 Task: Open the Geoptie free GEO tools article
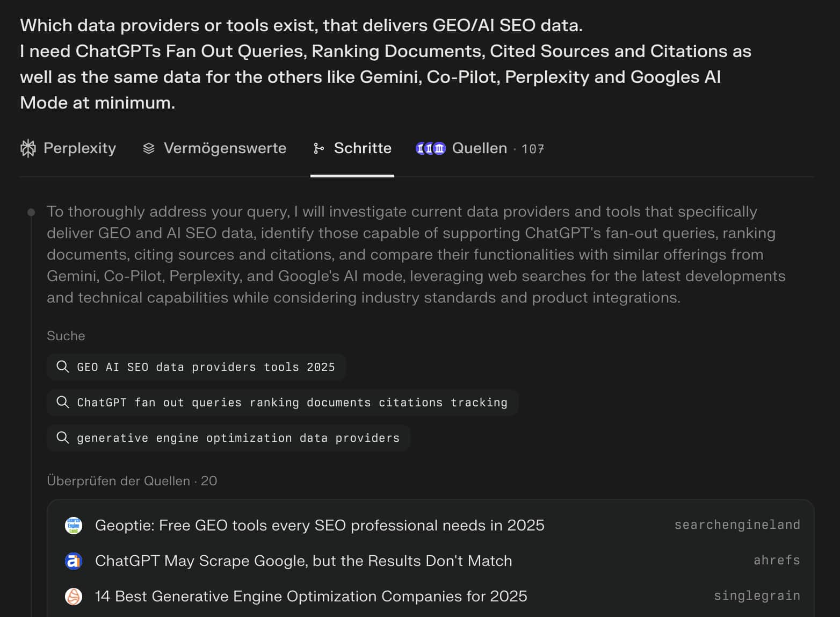[x=320, y=525]
